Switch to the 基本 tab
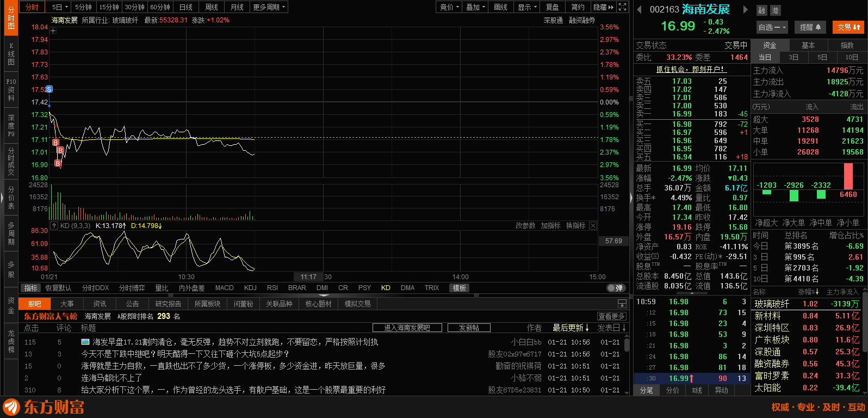Screen dimensions: 868x418 808,45
